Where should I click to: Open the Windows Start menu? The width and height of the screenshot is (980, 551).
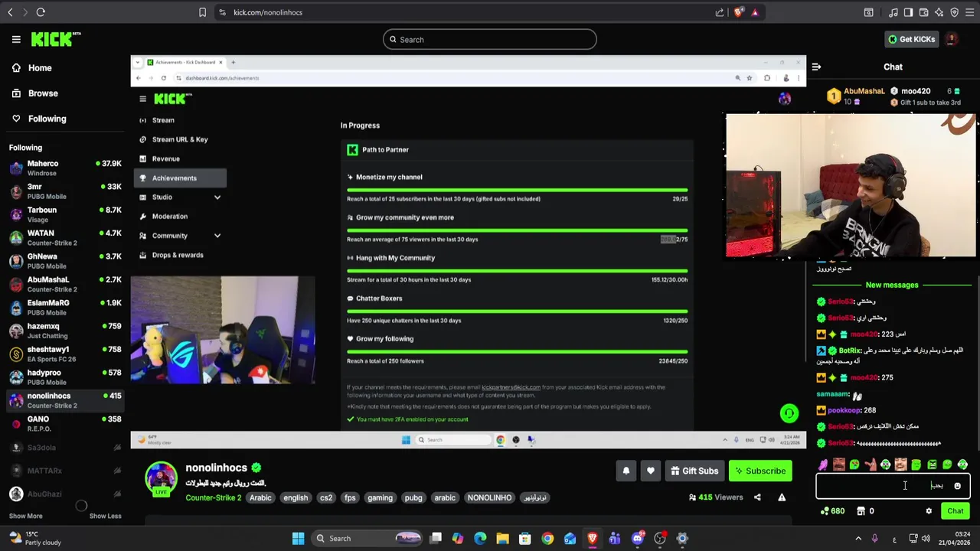coord(298,538)
